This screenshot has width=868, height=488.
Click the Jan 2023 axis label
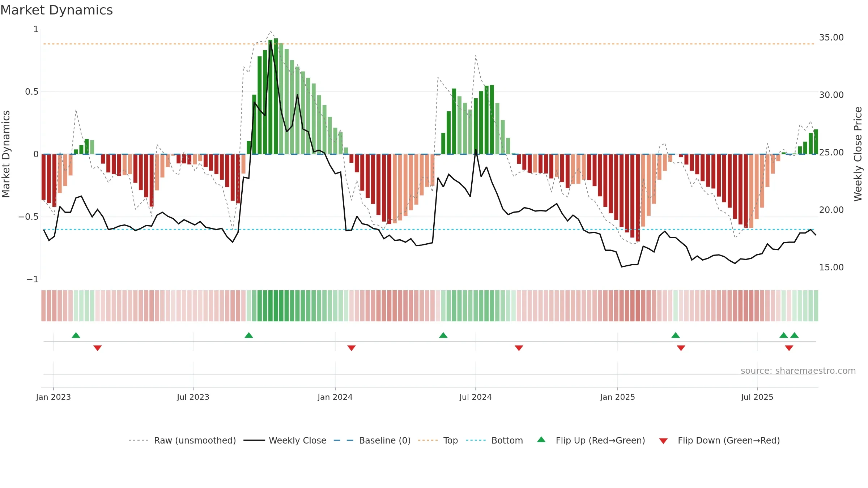pyautogui.click(x=54, y=397)
